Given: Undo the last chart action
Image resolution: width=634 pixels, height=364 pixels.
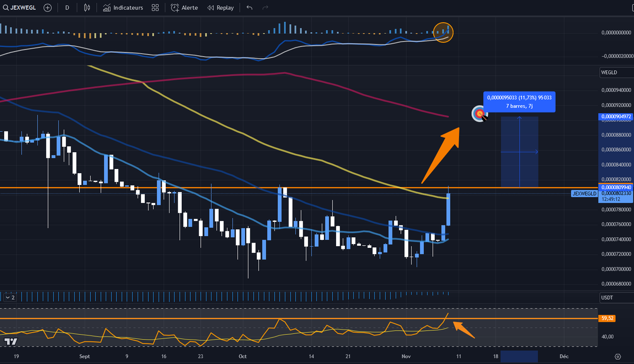Looking at the screenshot, I should point(249,8).
